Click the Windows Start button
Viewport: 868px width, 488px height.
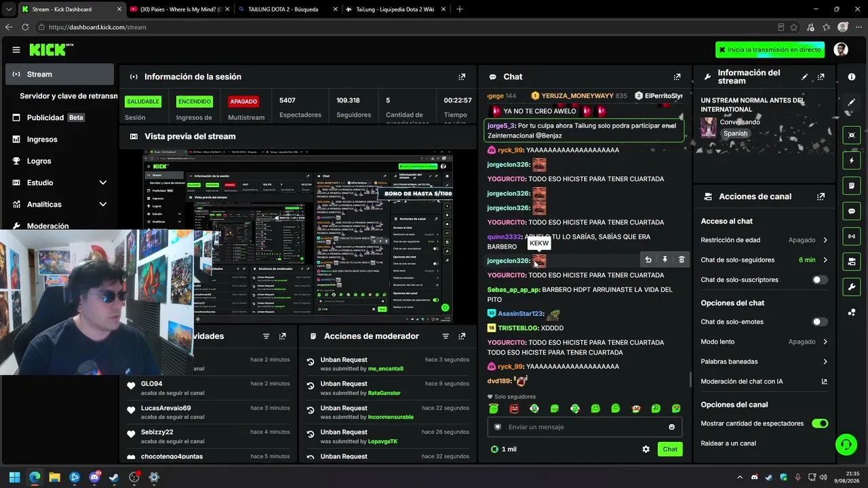tap(14, 477)
